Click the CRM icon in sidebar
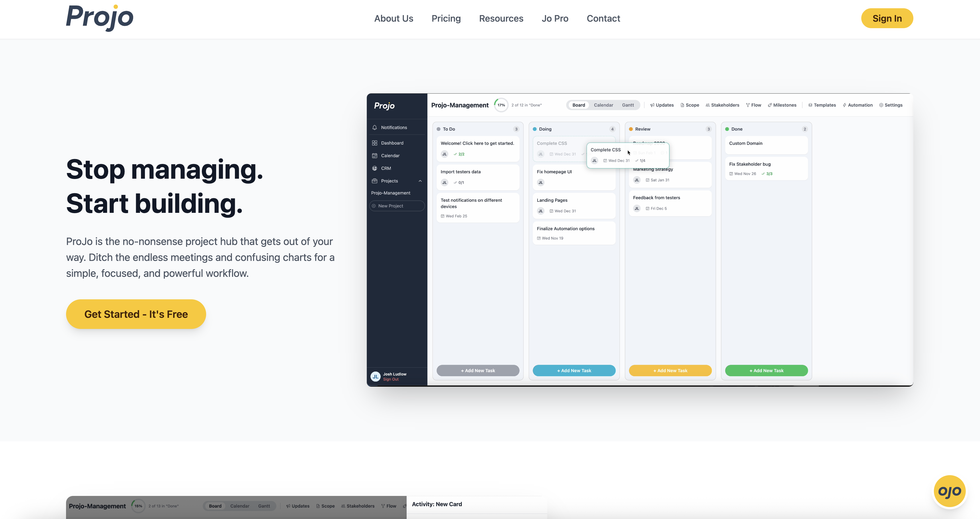Image resolution: width=980 pixels, height=519 pixels. pyautogui.click(x=374, y=168)
